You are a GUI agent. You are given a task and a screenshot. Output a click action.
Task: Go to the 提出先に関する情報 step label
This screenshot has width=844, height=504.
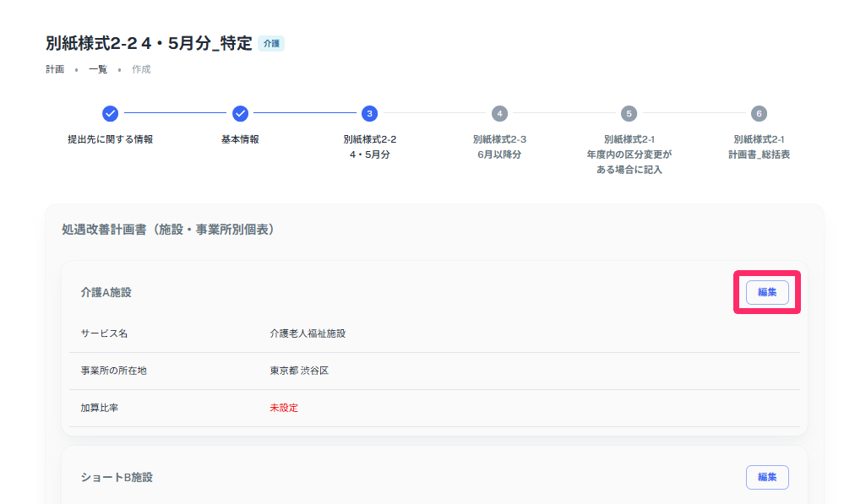111,139
